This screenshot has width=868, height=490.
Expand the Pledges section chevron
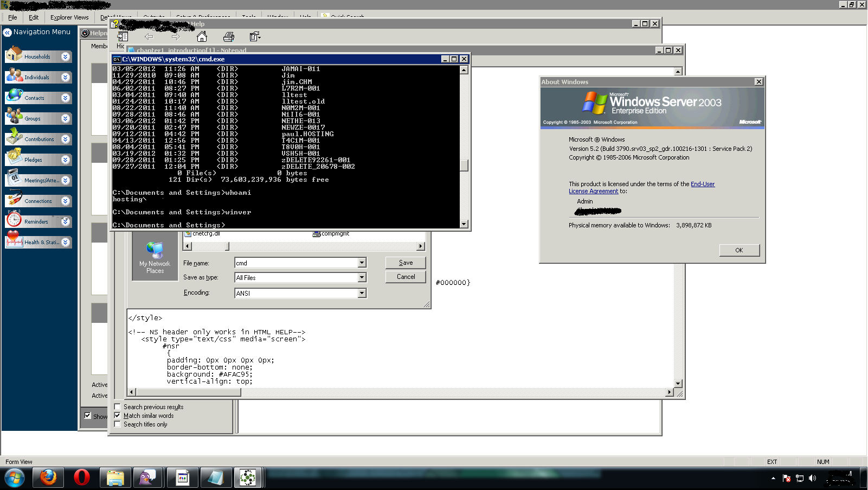click(x=65, y=160)
